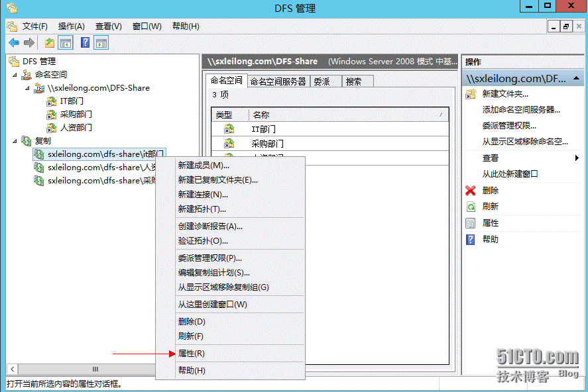The width and height of the screenshot is (588, 392).
Task: Choose 创建诊断报告(A)... in context menu
Action: coord(240,226)
